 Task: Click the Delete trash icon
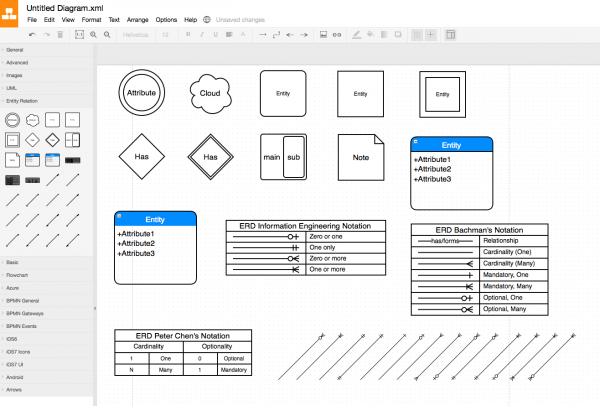[61, 34]
